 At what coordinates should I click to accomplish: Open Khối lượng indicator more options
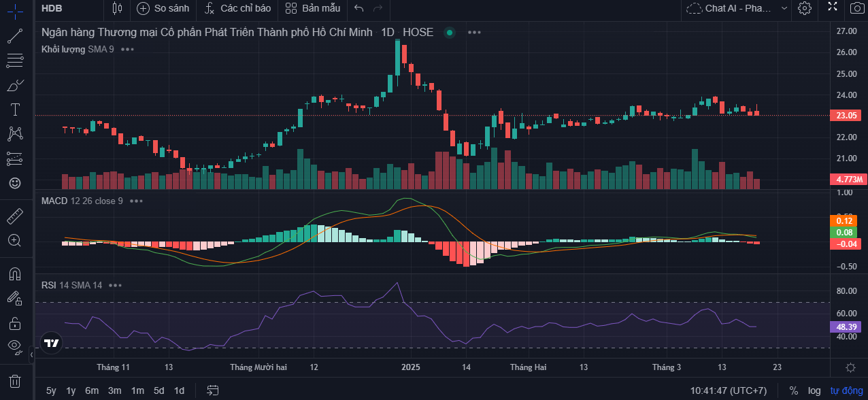[x=127, y=49]
